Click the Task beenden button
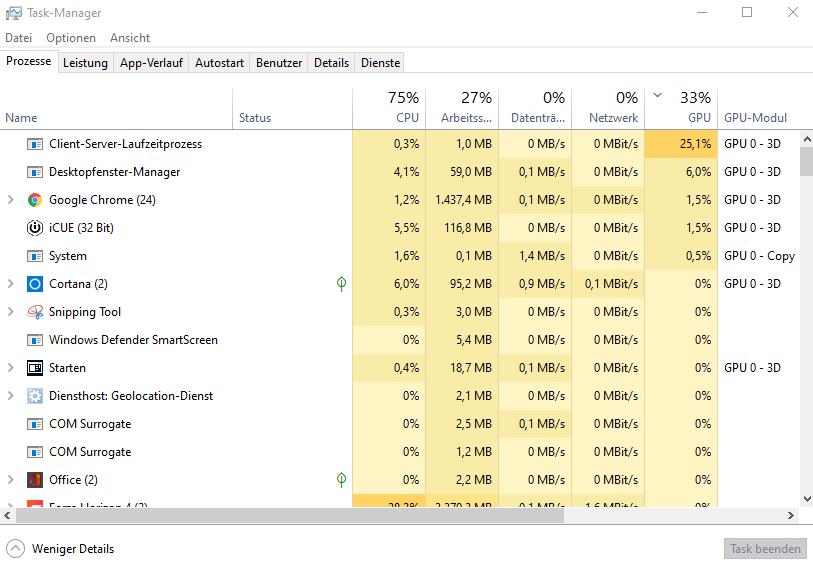The image size is (813, 563). (x=765, y=548)
